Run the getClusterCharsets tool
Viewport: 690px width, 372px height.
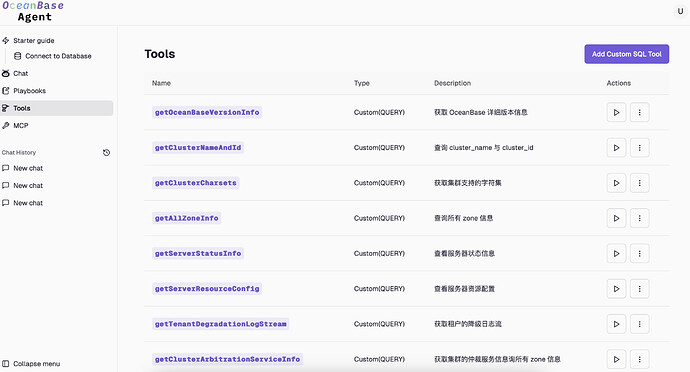click(x=616, y=183)
